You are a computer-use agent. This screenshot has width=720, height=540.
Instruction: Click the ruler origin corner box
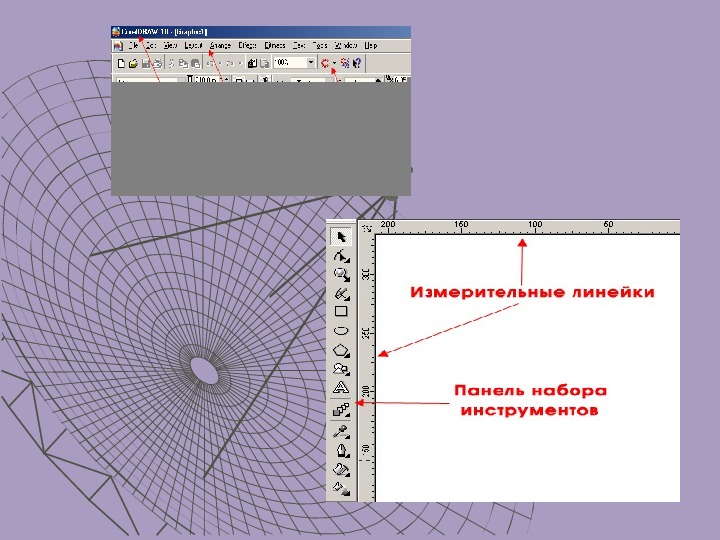click(367, 228)
